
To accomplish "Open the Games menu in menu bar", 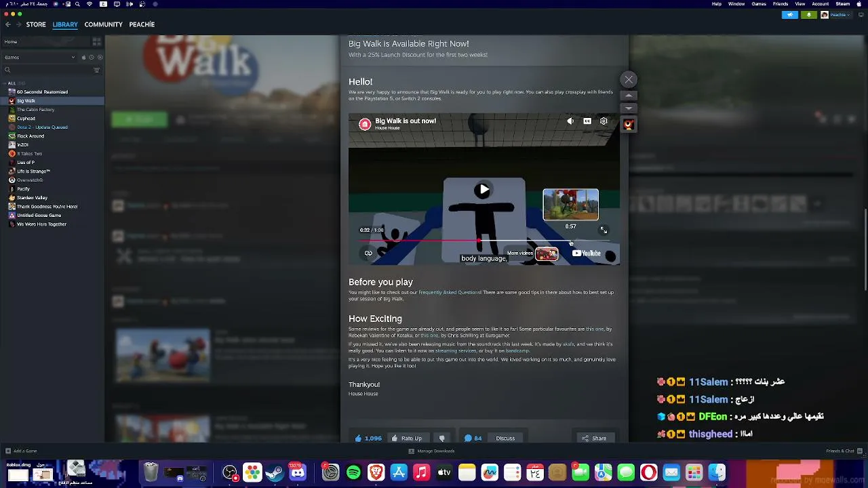I will [759, 4].
